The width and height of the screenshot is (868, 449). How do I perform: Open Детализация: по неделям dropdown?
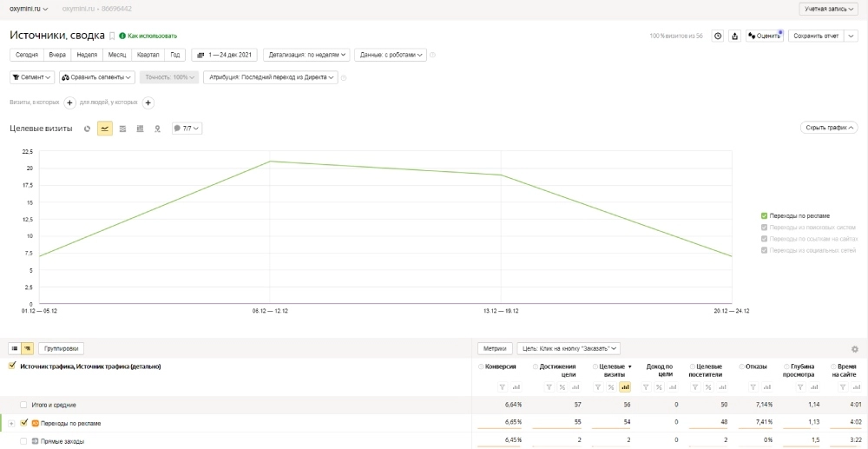pyautogui.click(x=307, y=55)
